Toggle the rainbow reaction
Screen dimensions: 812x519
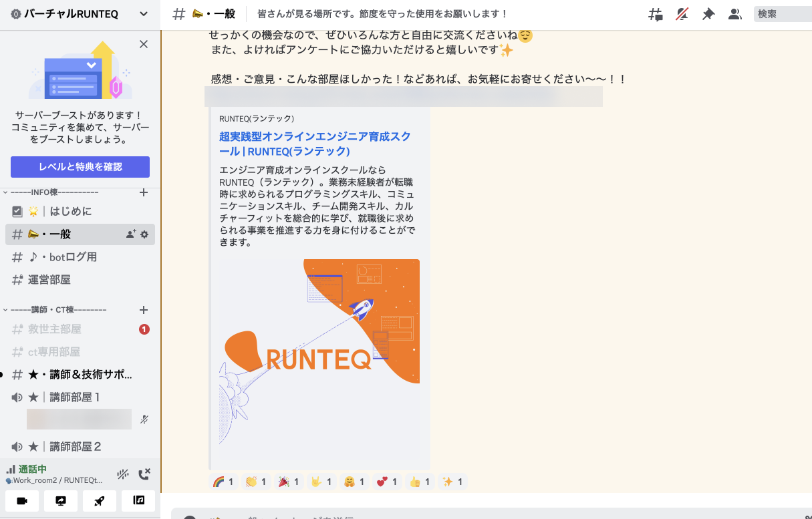(x=223, y=481)
